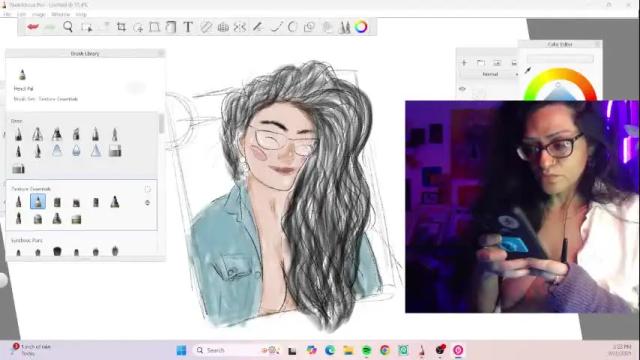Image resolution: width=640 pixels, height=360 pixels.
Task: Click the taskbar Search box
Action: [x=236, y=350]
